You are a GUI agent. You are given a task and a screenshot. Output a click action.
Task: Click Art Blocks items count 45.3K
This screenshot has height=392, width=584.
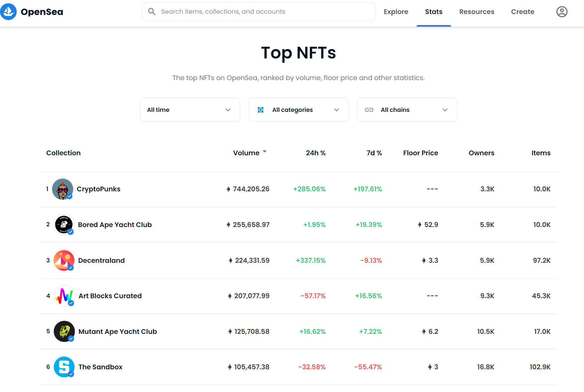point(541,296)
